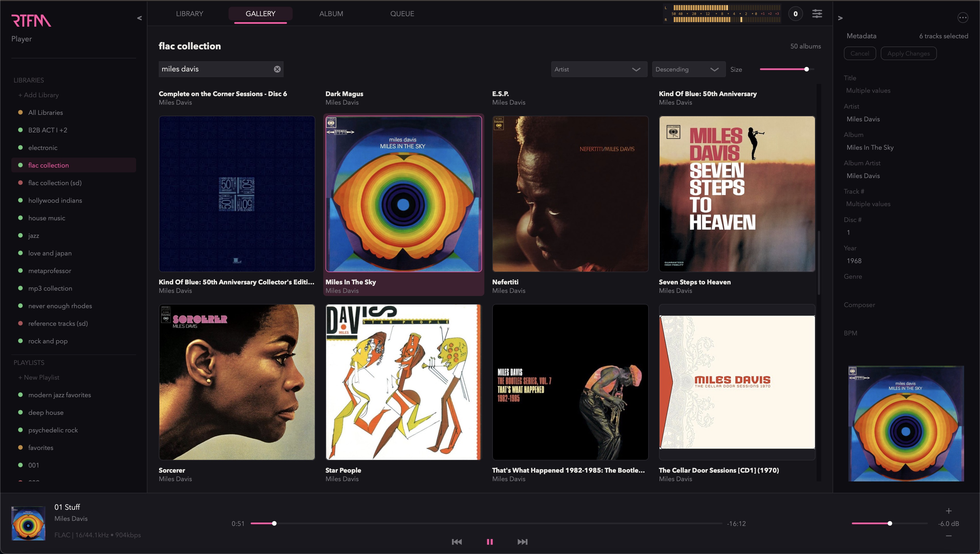Screen dimensions: 980x554
Task: Switch to the ALBUM tab
Action: point(331,14)
